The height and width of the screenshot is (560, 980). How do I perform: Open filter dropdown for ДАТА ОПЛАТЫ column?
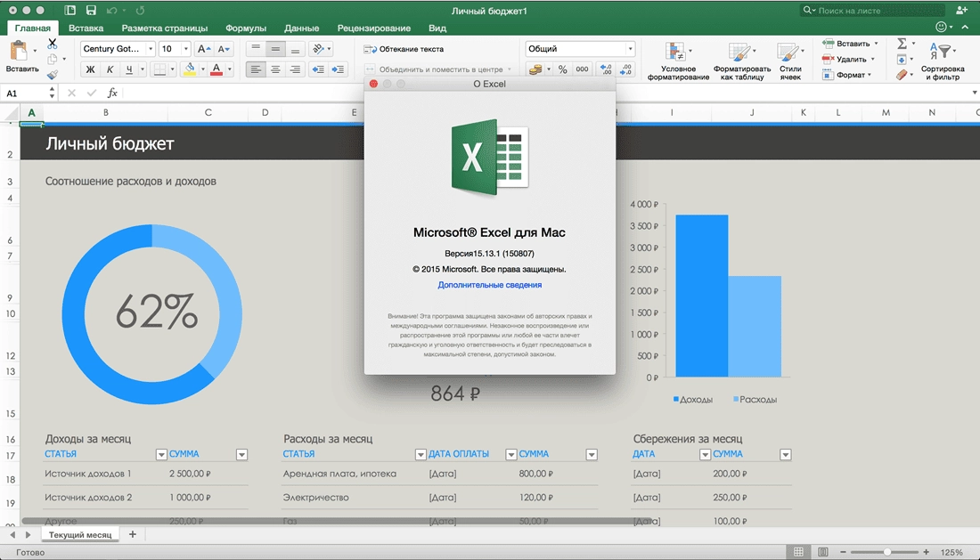[x=511, y=454]
